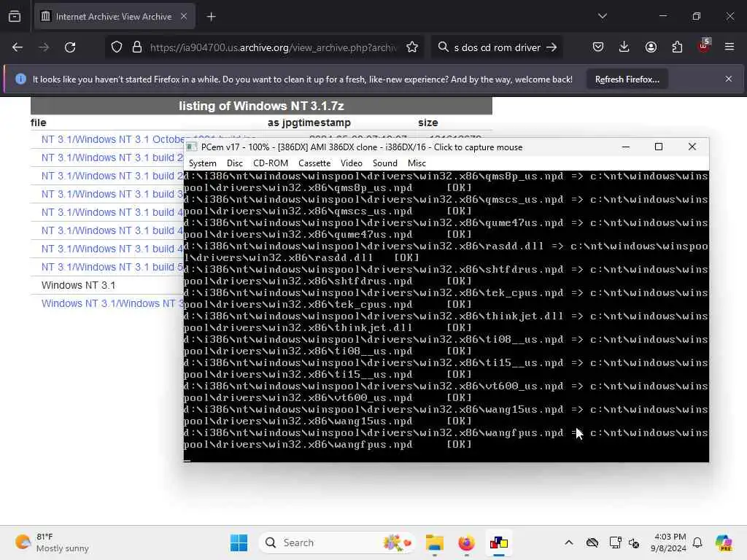The height and width of the screenshot is (560, 747).
Task: Go back to the previous page in Firefox
Action: click(18, 47)
